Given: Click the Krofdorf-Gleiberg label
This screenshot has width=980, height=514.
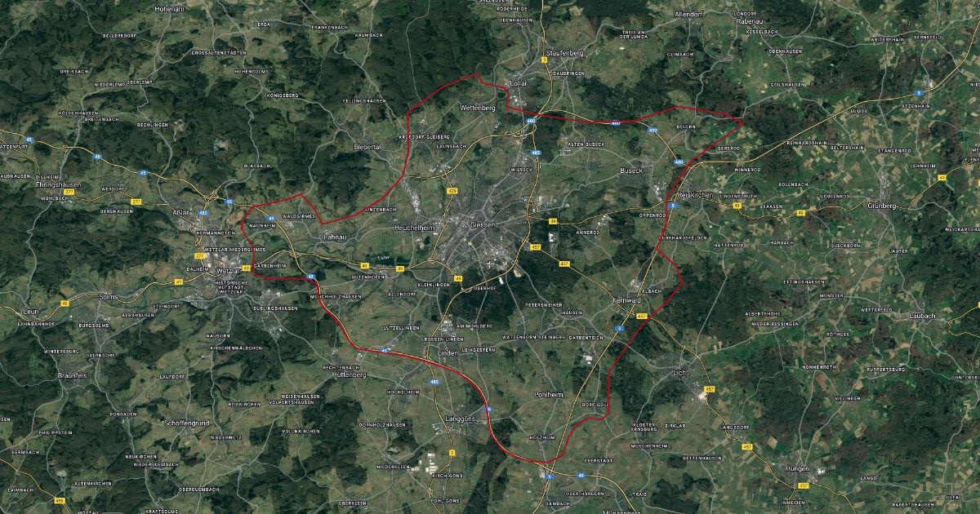Looking at the screenshot, I should click(424, 136).
